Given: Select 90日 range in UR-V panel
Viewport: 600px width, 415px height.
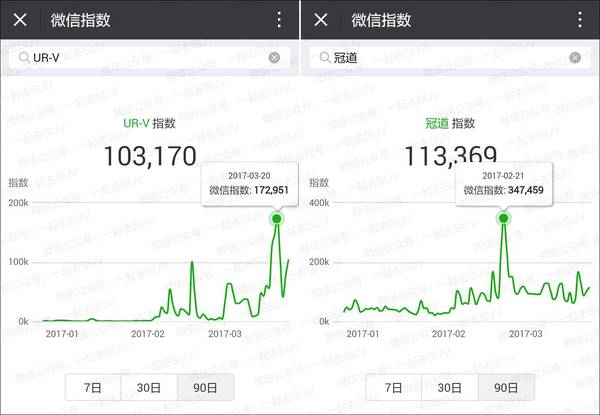Looking at the screenshot, I should coord(205,387).
